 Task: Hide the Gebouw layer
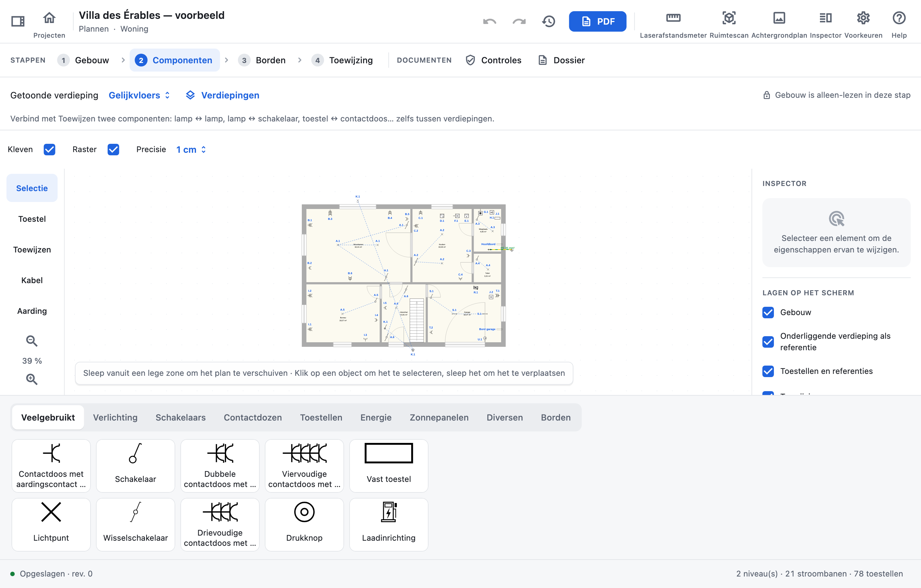tap(768, 312)
